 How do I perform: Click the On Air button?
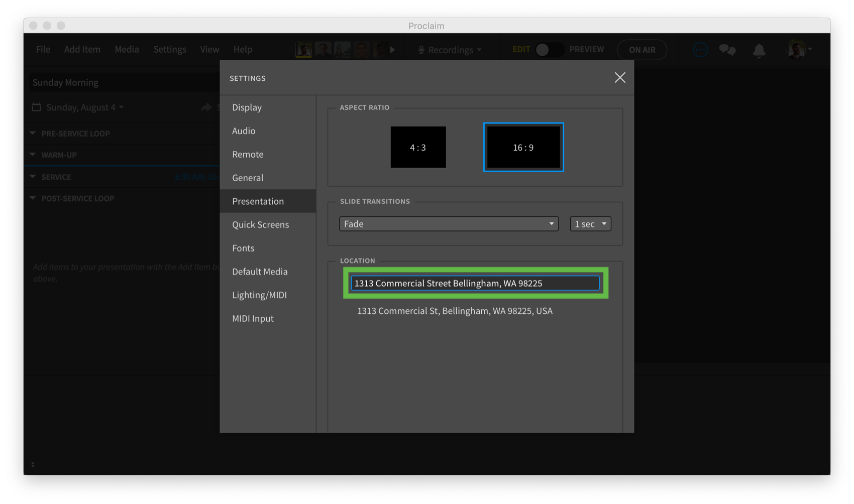click(642, 50)
